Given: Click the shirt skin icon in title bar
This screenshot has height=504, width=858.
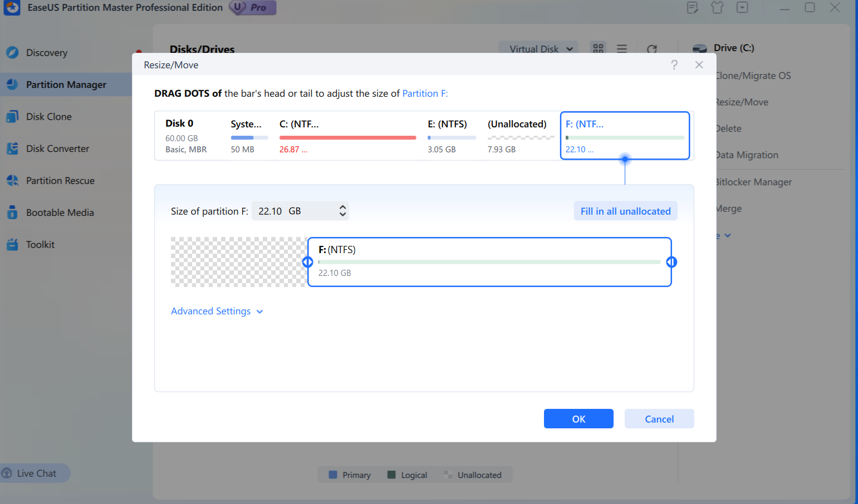Looking at the screenshot, I should point(717,8).
